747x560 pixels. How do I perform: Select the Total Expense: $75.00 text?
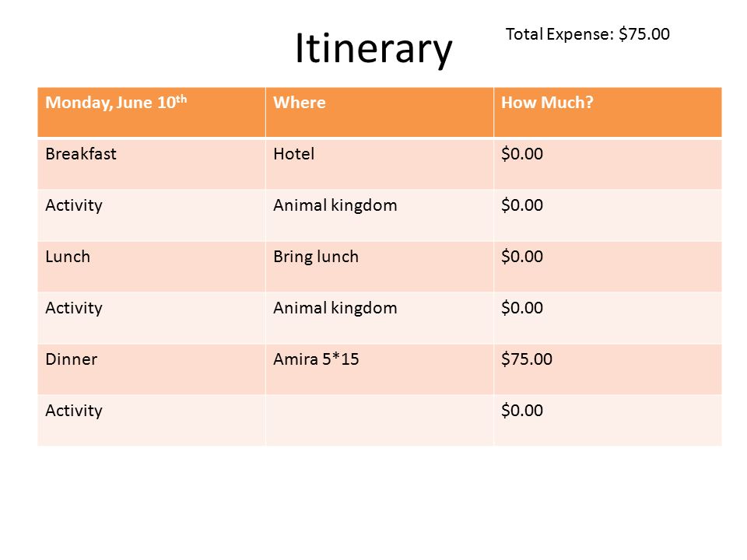tap(587, 34)
